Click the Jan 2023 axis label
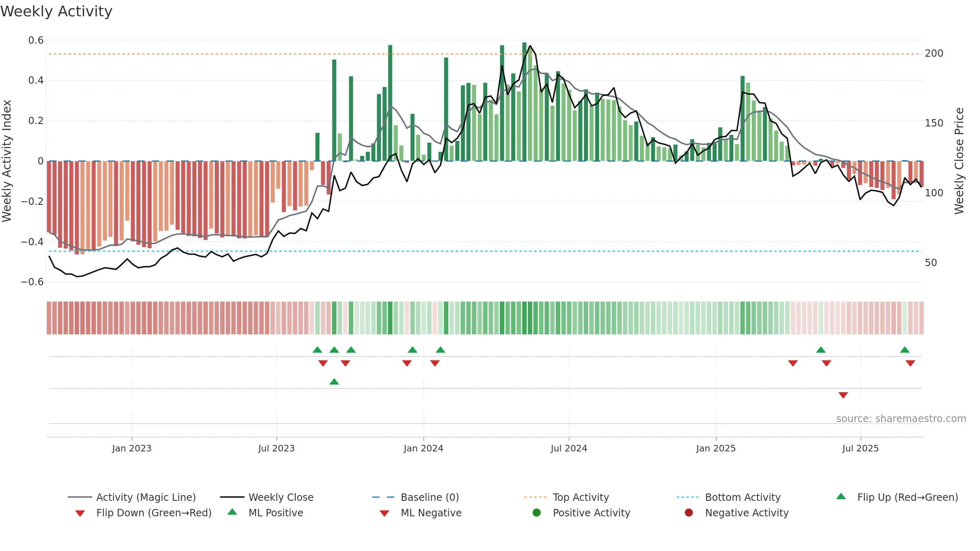This screenshot has width=980, height=551. click(x=132, y=448)
